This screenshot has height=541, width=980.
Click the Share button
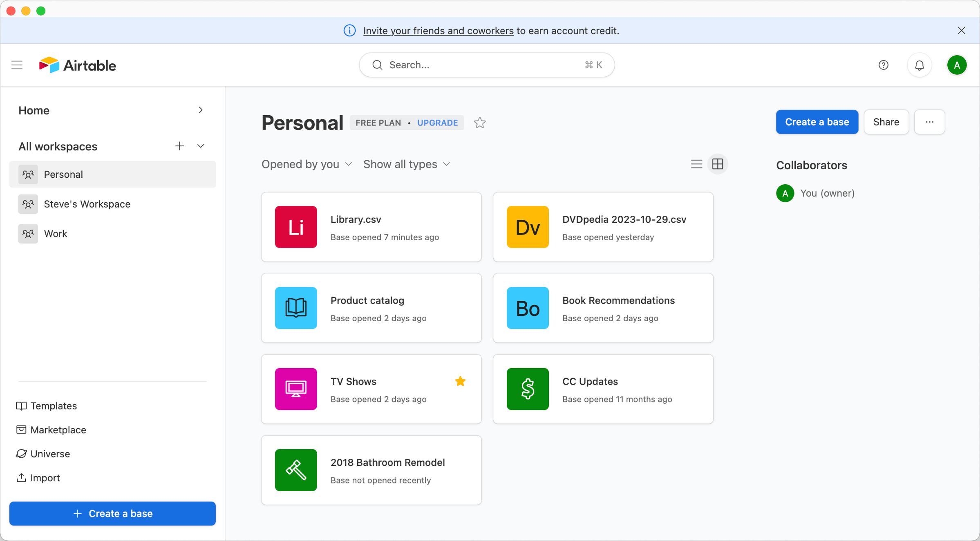coord(886,122)
